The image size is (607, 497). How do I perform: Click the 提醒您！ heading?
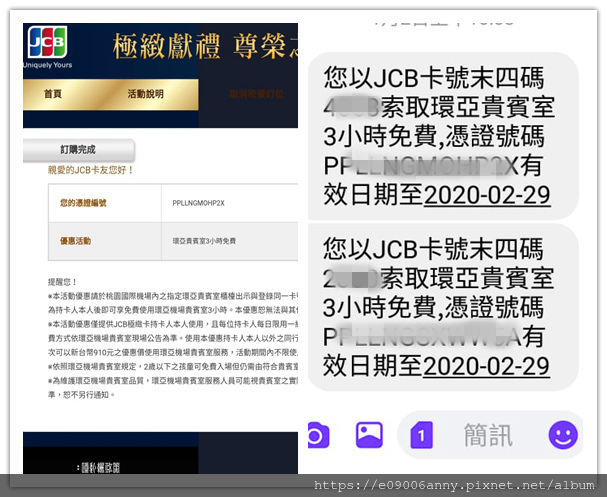coord(62,282)
